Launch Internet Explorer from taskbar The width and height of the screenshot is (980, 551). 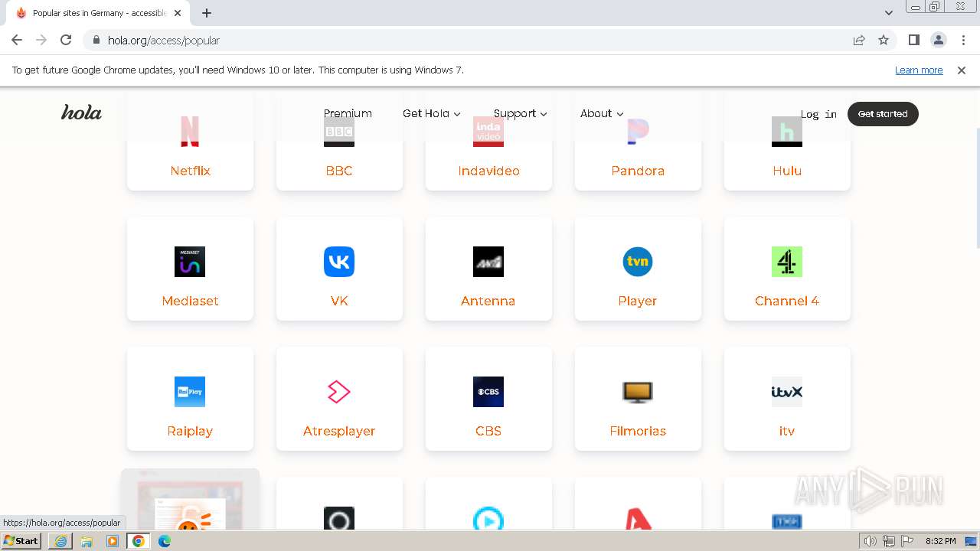(x=60, y=541)
